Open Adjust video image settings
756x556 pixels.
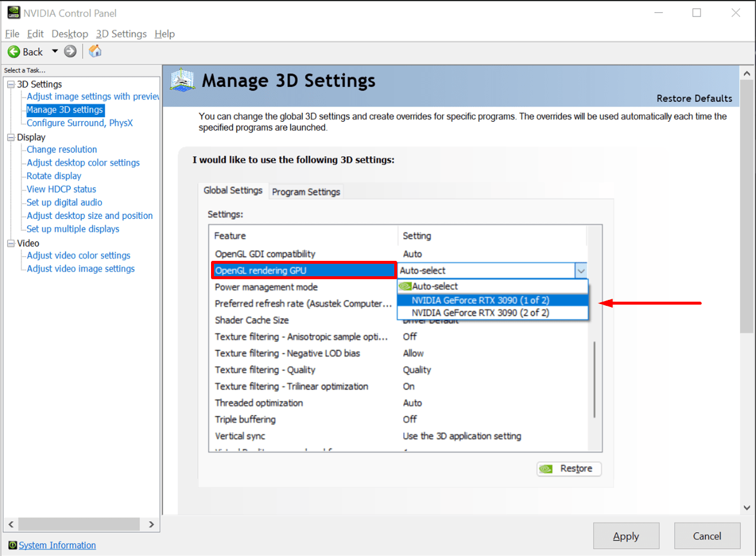(80, 269)
